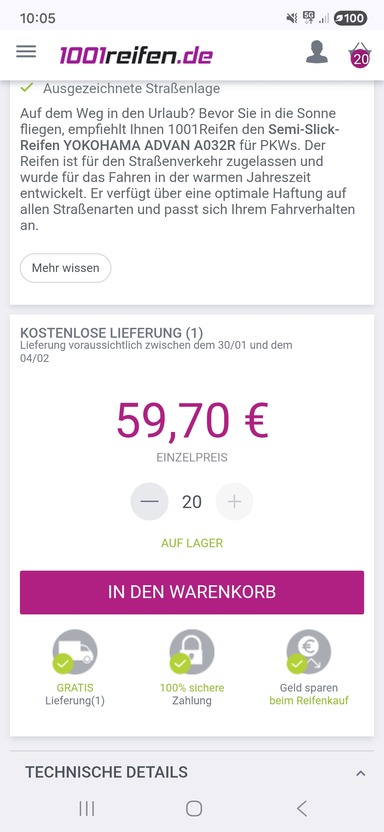Open the user account profile icon
384x832 pixels.
[317, 53]
